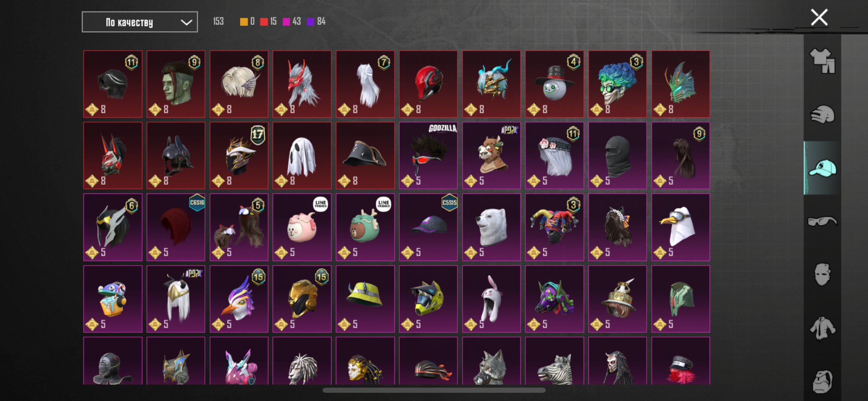Select the white ghost sheet headwear
The height and width of the screenshot is (401, 868).
[302, 156]
